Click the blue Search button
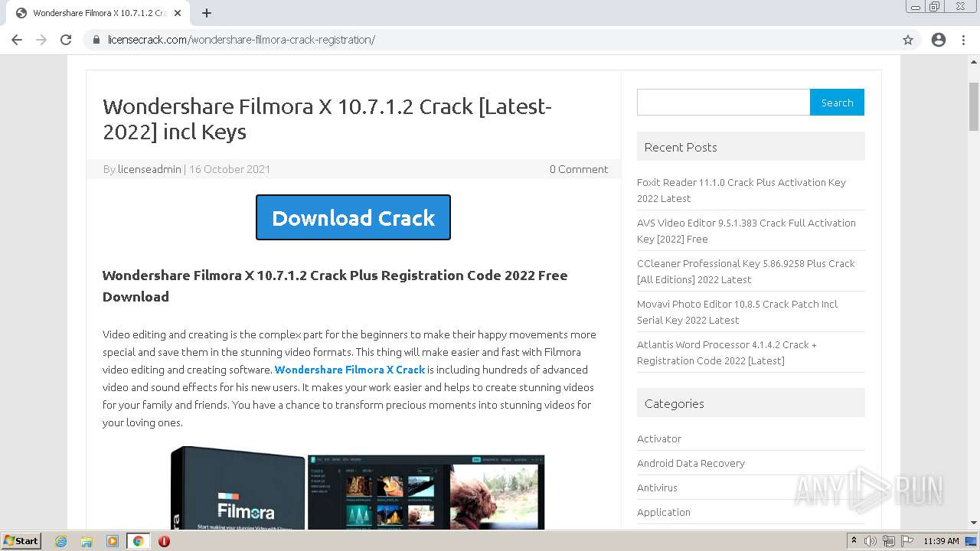The width and height of the screenshot is (980, 551). pos(837,103)
